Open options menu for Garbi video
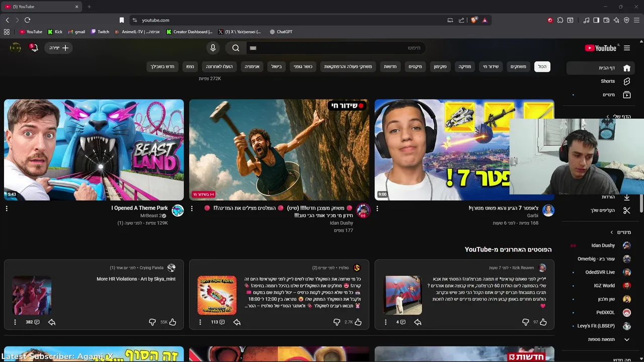The width and height of the screenshot is (644, 362). 377,208
